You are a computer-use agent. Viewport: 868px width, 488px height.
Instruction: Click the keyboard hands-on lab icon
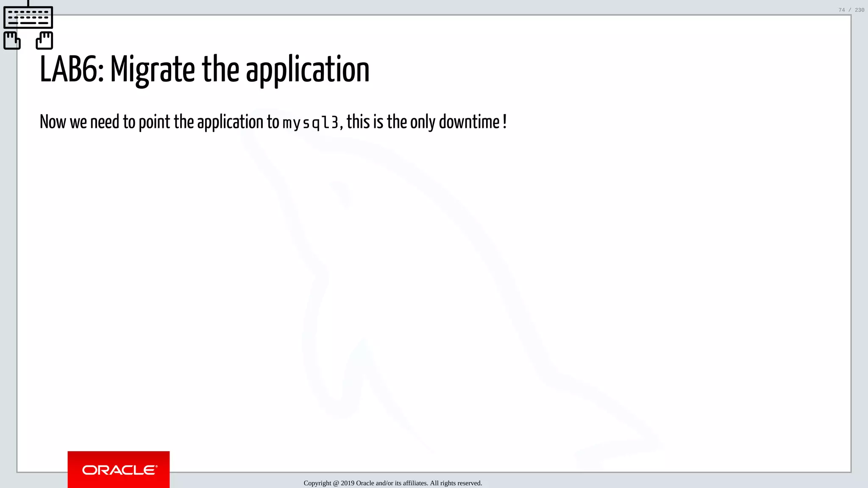pyautogui.click(x=28, y=25)
